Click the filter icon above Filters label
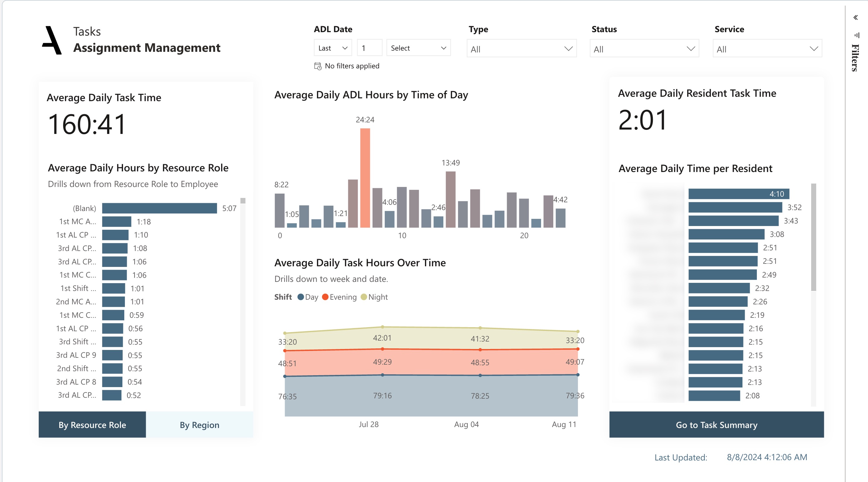868x482 pixels. point(856,35)
